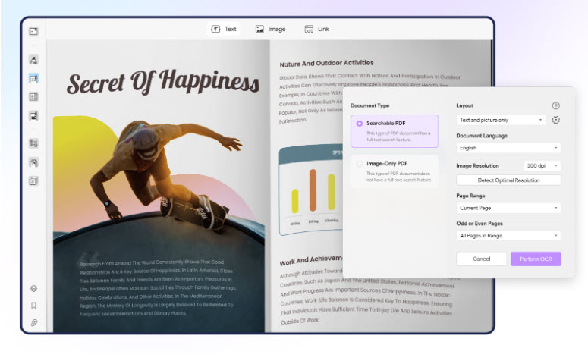Open layout settings gear icon
588x364 pixels.
click(x=555, y=120)
